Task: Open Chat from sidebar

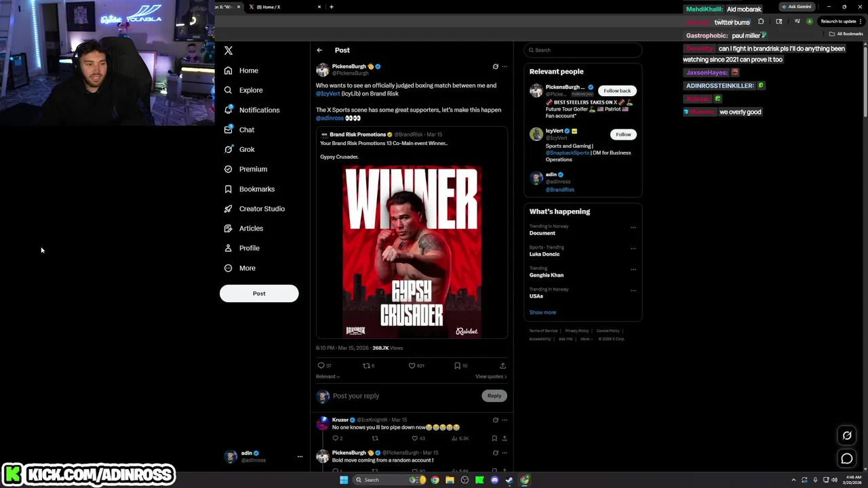Action: pos(239,129)
